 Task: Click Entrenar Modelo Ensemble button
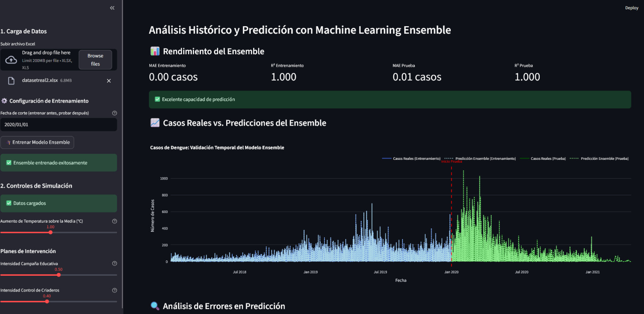click(37, 143)
